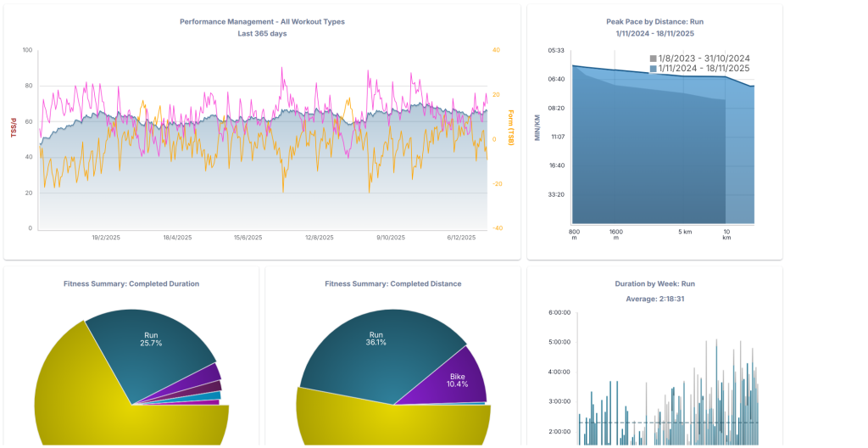Click Fitness Summary: Completed Duration heading

[x=131, y=283]
